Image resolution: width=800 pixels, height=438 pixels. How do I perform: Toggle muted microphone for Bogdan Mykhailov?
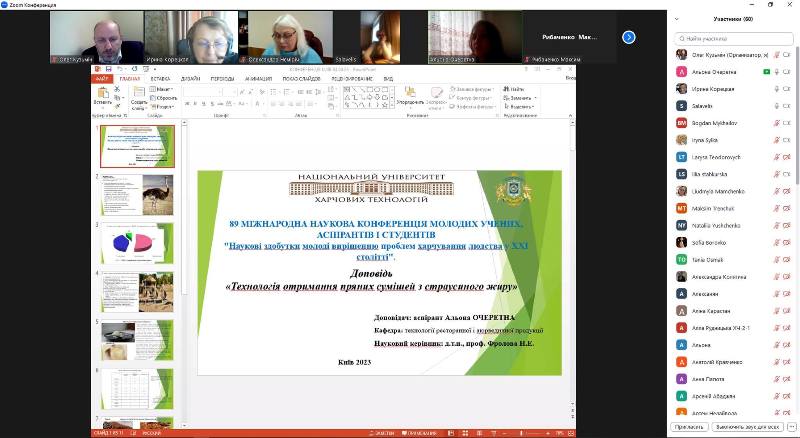click(x=777, y=123)
